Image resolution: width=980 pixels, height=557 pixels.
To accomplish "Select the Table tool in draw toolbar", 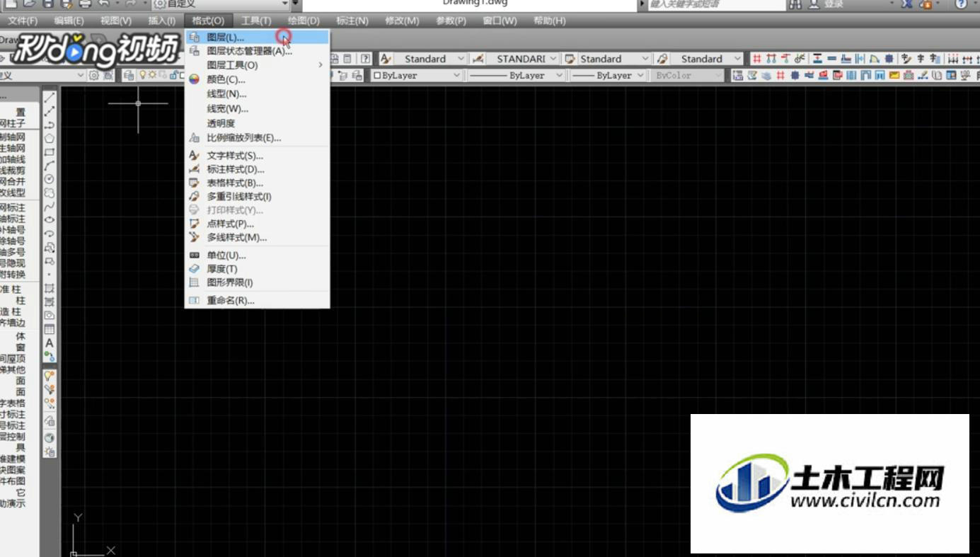I will [x=50, y=329].
